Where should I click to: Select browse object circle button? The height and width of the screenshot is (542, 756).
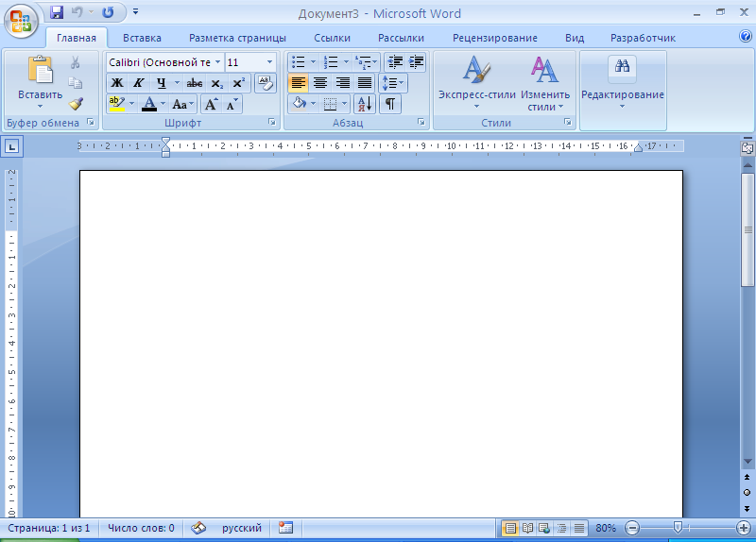pyautogui.click(x=747, y=492)
